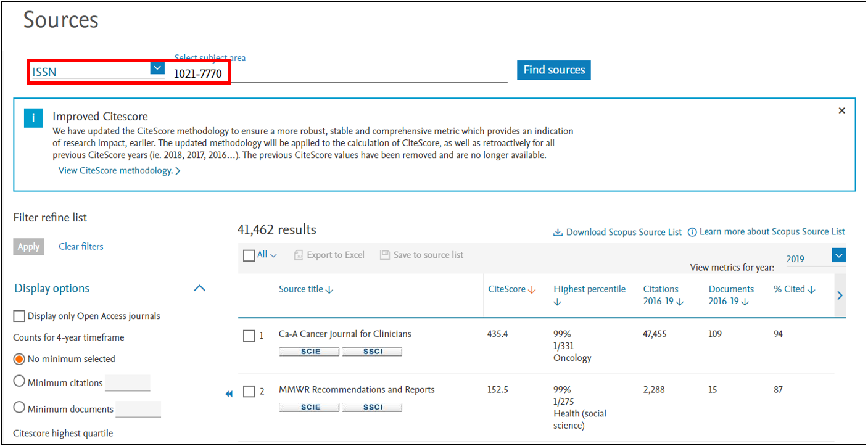
Task: Open the ISSN search type dropdown
Action: pos(157,68)
